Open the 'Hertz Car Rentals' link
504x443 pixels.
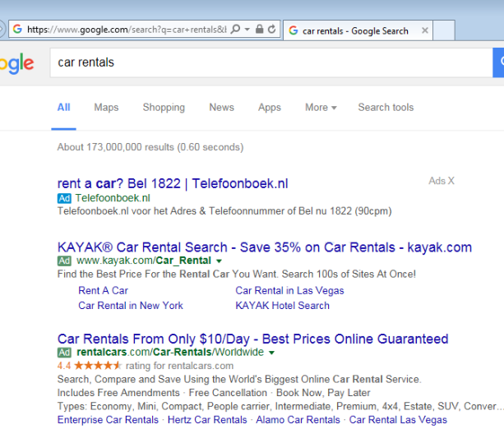(x=207, y=420)
